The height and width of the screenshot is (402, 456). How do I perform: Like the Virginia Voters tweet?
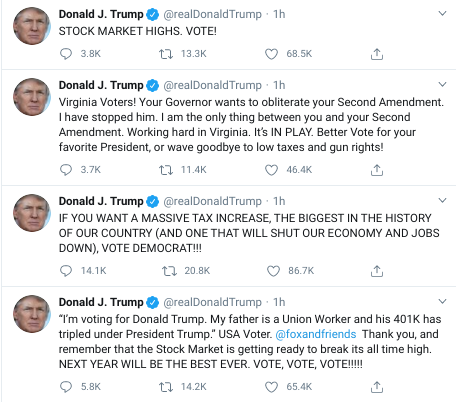coord(271,170)
